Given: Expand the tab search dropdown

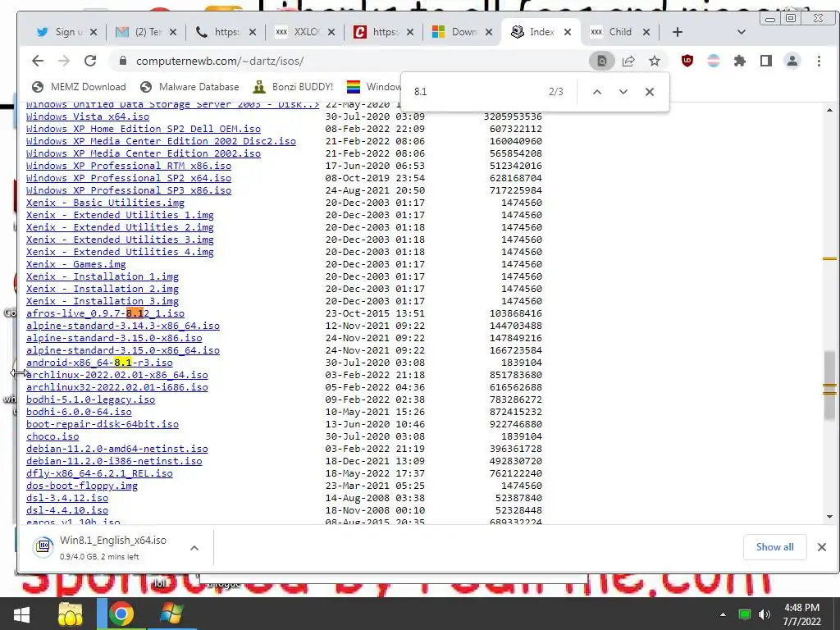Looking at the screenshot, I should pos(742,32).
